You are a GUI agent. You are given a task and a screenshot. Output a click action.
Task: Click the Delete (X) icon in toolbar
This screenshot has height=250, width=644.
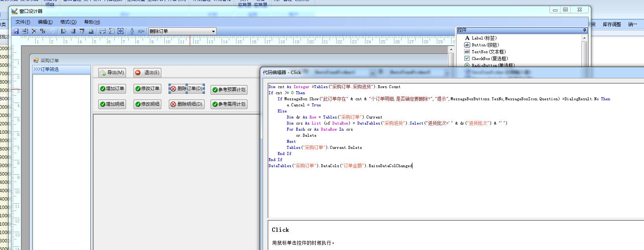tap(34, 31)
